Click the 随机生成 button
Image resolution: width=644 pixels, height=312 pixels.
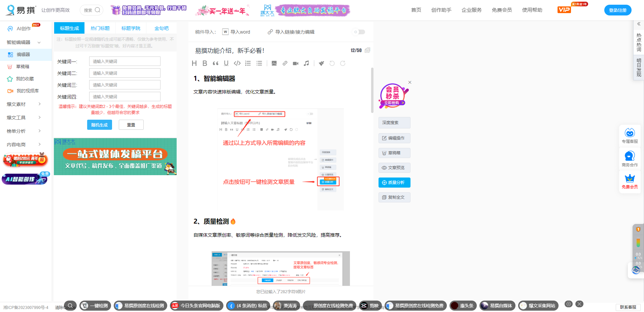point(100,124)
